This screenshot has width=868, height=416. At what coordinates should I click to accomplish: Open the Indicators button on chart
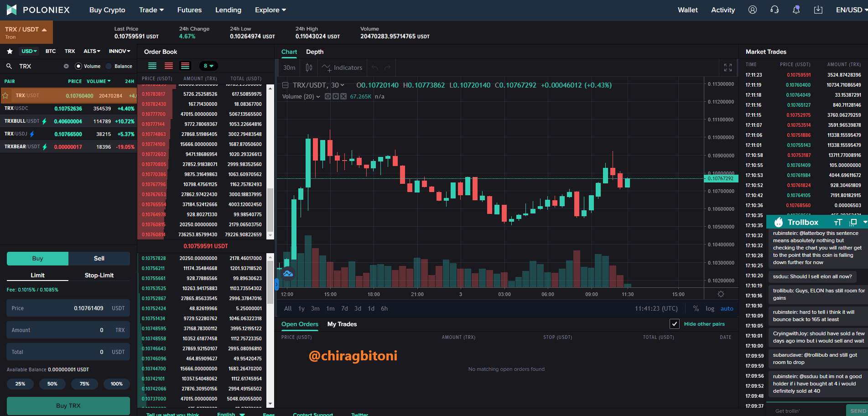pos(342,68)
